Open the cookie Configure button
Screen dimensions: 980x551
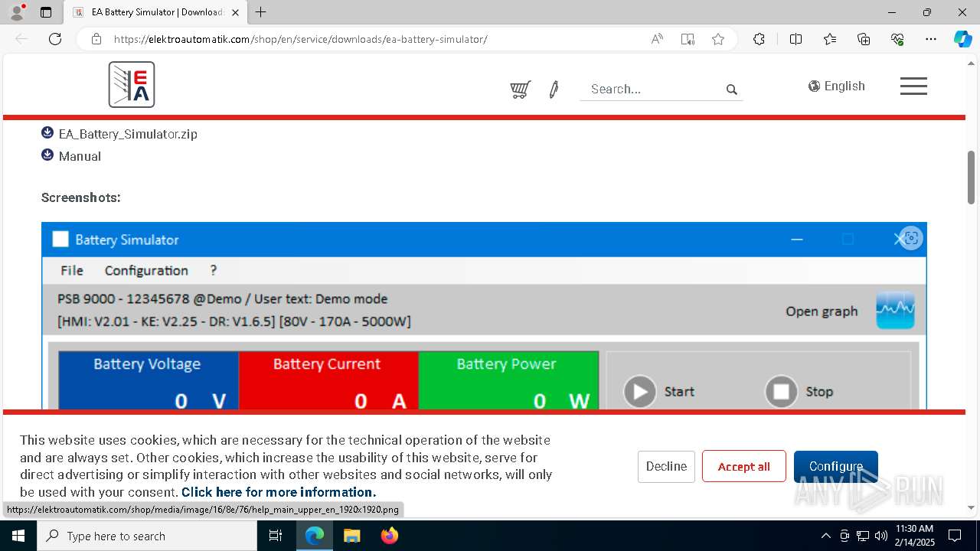tap(835, 466)
